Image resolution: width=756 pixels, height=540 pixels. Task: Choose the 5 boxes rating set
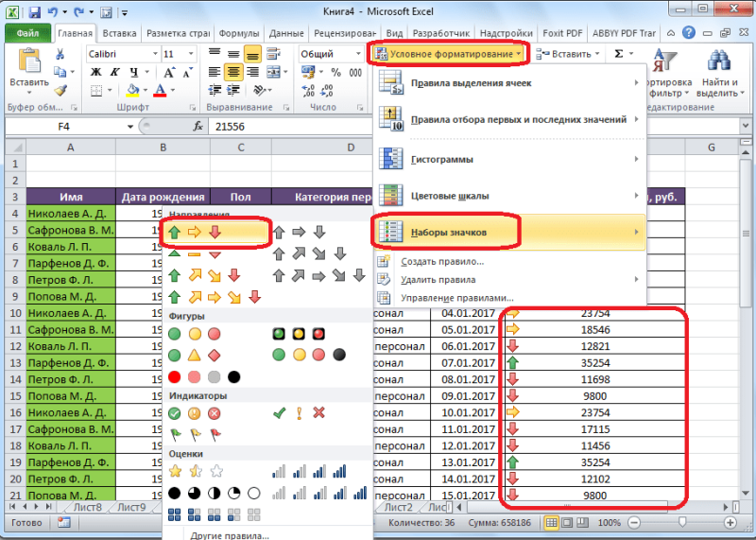pos(215,514)
